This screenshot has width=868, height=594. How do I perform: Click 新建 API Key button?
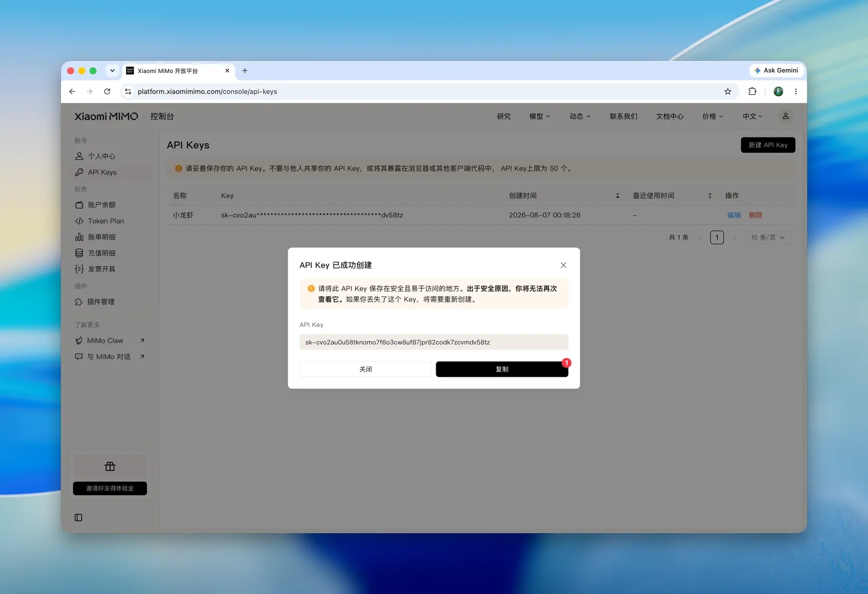(x=767, y=145)
